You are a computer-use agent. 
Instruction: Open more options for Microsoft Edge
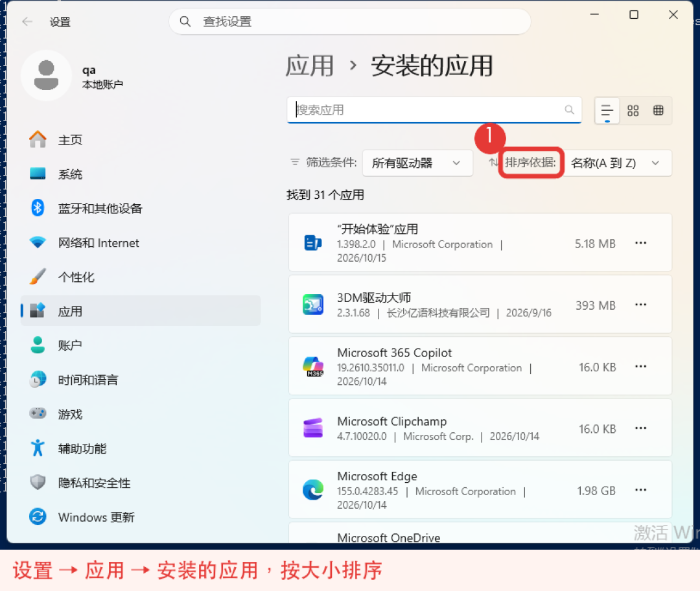(x=640, y=490)
